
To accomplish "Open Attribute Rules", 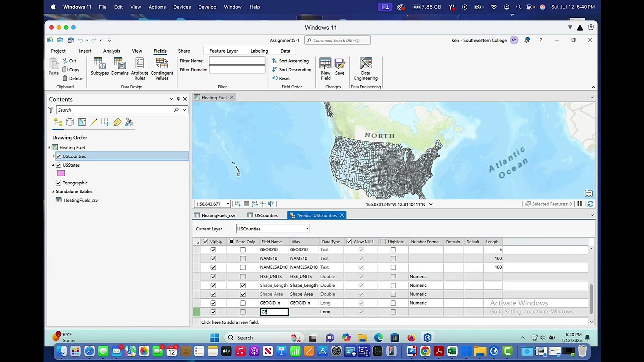I will click(x=140, y=69).
